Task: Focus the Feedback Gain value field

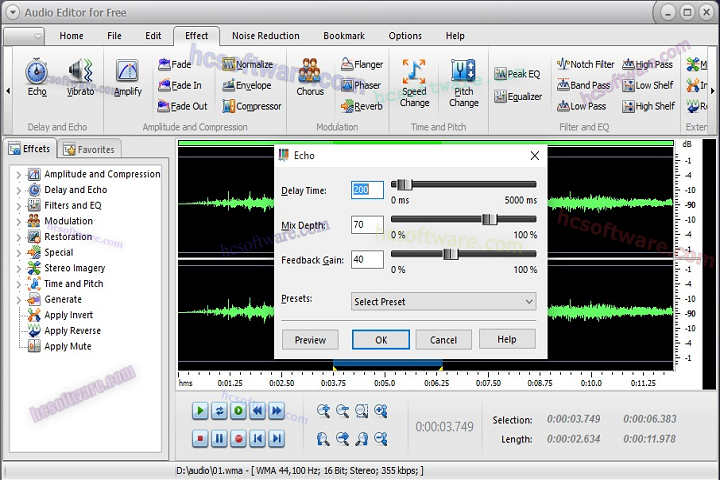Action: coord(367,260)
